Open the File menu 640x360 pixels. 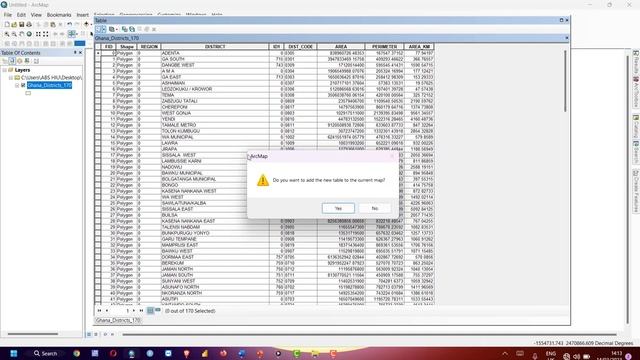pos(8,15)
